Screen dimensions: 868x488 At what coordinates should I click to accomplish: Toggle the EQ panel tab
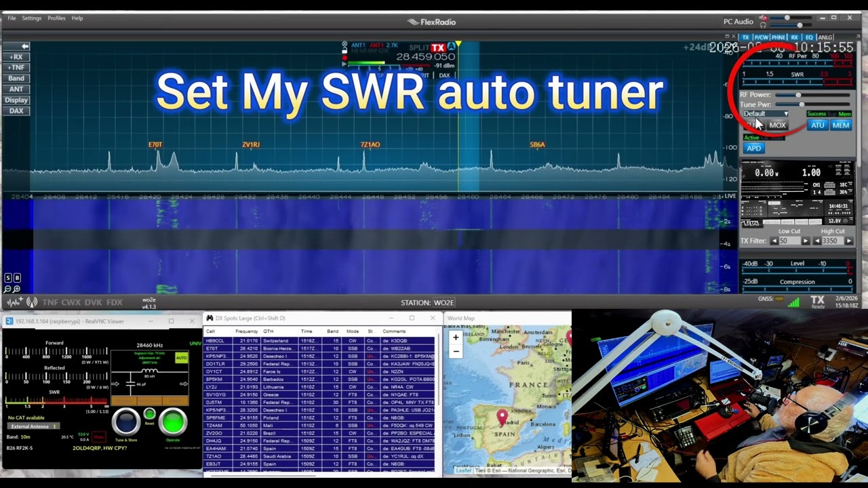(809, 37)
